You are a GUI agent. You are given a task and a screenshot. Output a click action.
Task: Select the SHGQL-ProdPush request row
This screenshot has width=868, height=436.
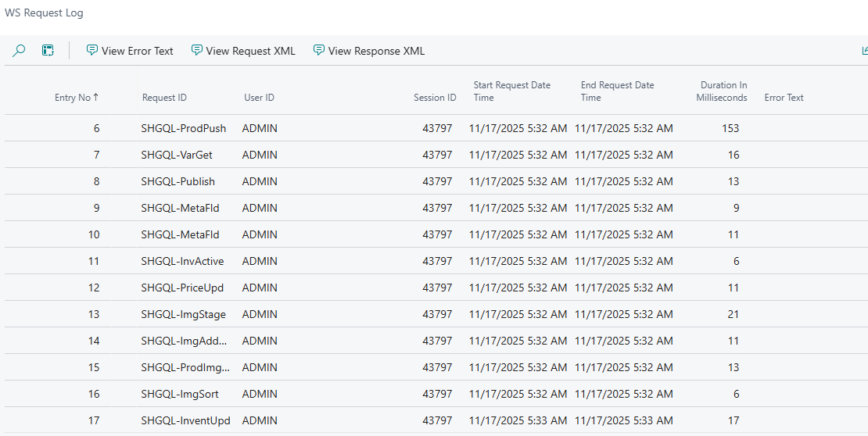[x=184, y=128]
